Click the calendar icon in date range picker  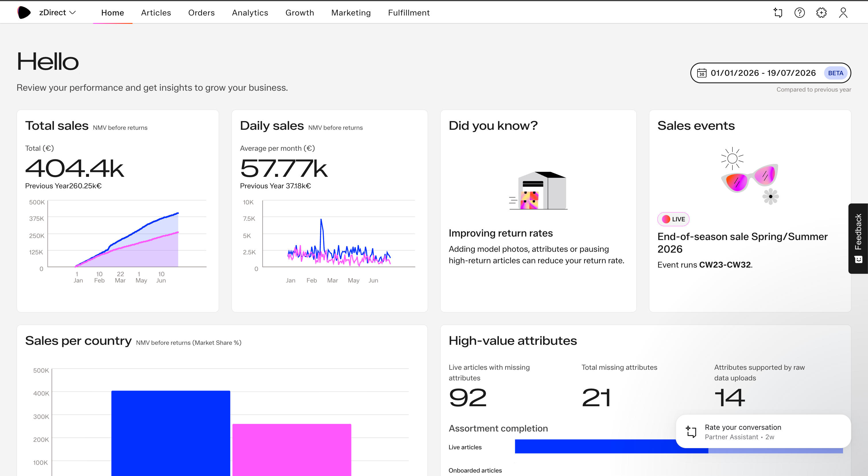point(702,73)
